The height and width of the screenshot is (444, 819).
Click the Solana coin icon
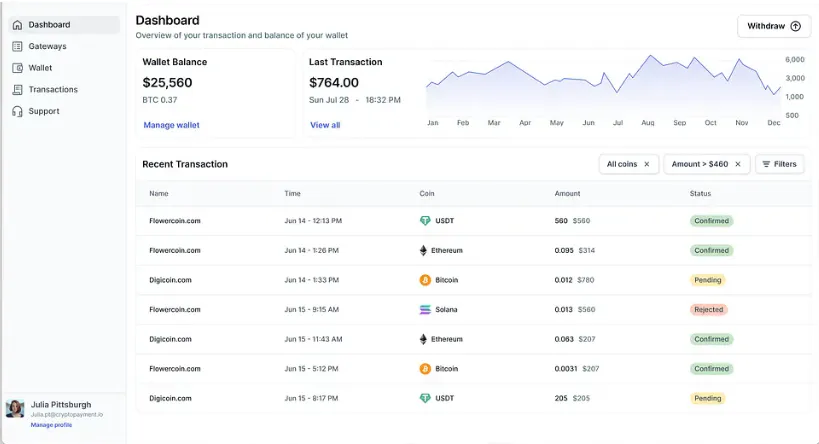tap(425, 310)
